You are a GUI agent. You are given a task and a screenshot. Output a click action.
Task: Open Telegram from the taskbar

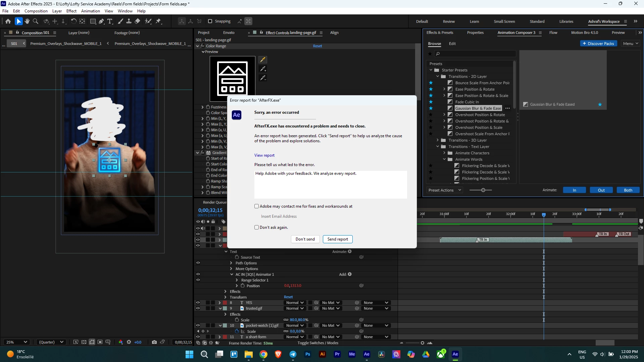(x=293, y=354)
